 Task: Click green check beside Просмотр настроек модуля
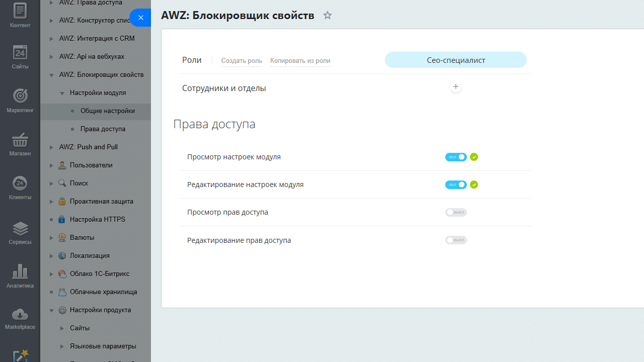(474, 157)
